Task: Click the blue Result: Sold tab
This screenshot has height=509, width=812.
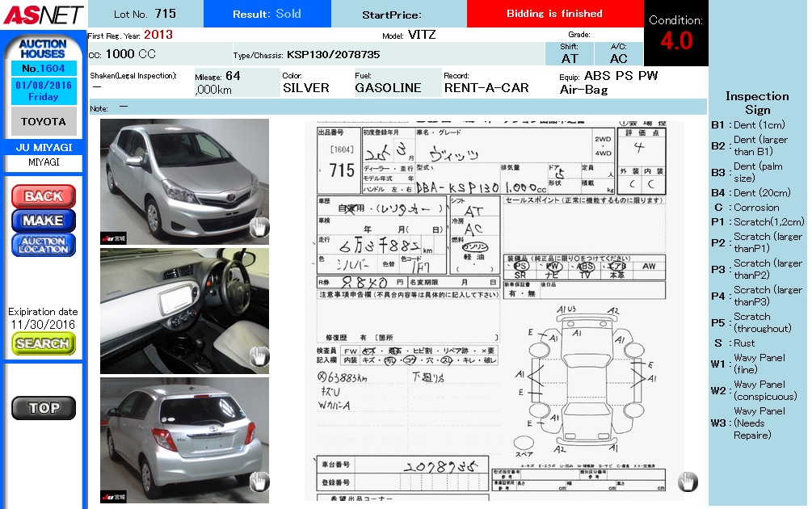Action: [267, 14]
